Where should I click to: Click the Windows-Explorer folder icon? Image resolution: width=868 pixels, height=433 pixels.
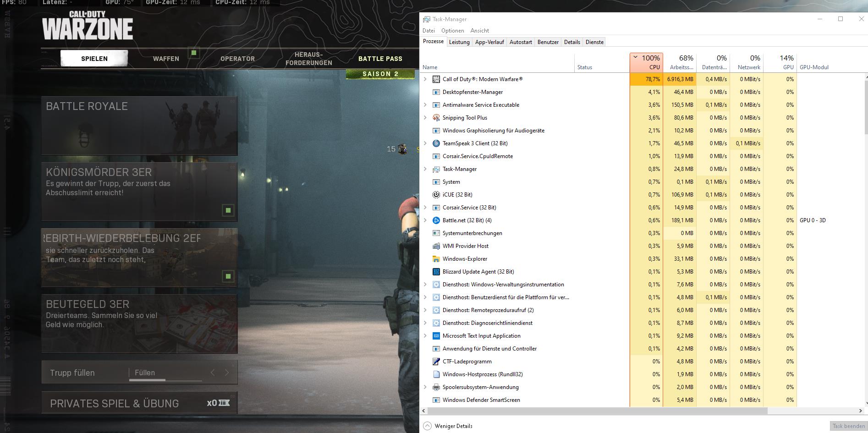pyautogui.click(x=436, y=259)
